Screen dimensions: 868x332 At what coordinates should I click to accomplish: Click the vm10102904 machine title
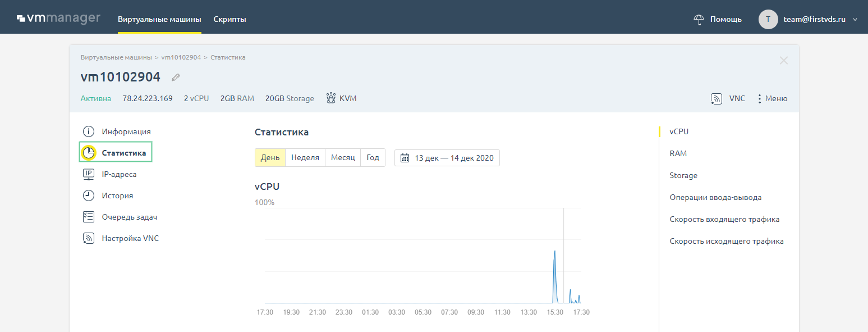pos(121,77)
